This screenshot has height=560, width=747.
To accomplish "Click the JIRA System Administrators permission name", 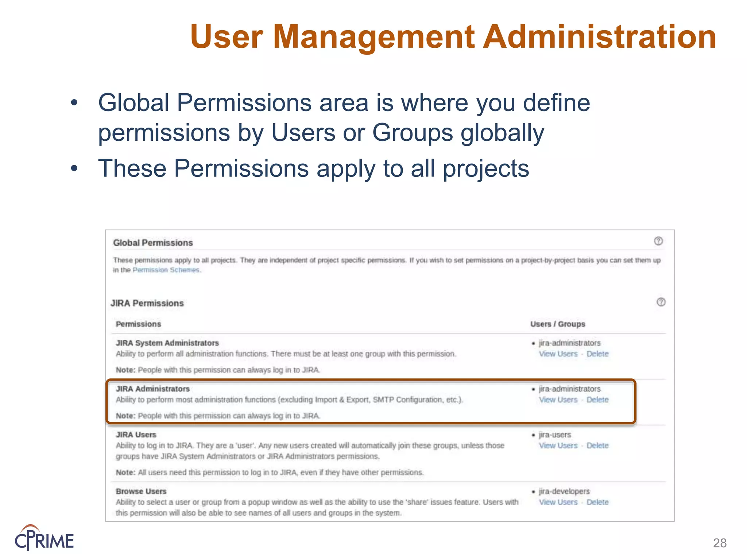I will click(x=167, y=343).
